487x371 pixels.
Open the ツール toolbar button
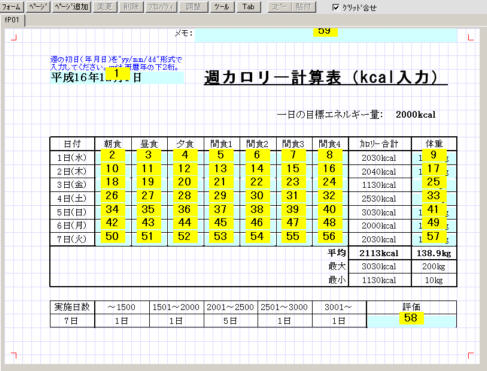[222, 7]
